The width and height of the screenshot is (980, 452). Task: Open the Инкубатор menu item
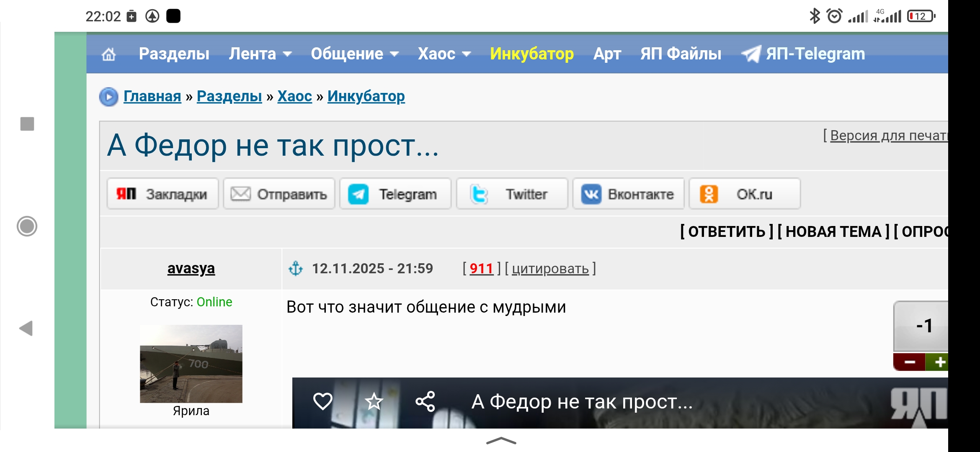coord(532,54)
